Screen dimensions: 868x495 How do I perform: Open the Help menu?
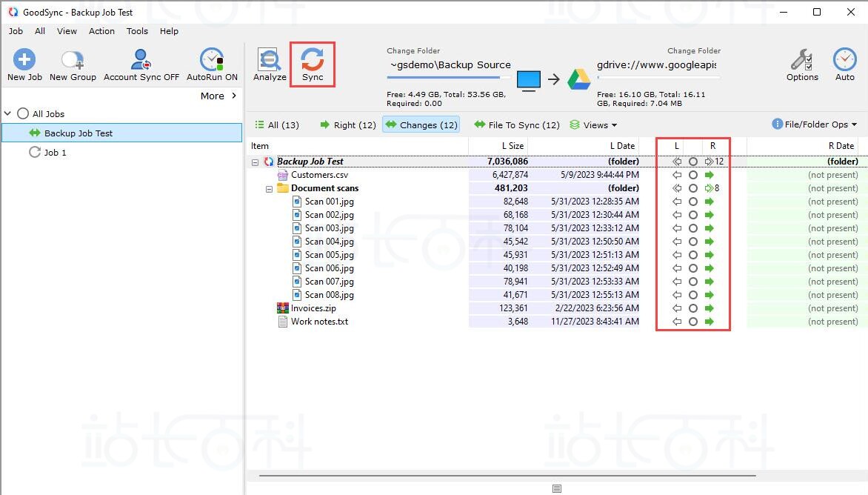tap(169, 31)
